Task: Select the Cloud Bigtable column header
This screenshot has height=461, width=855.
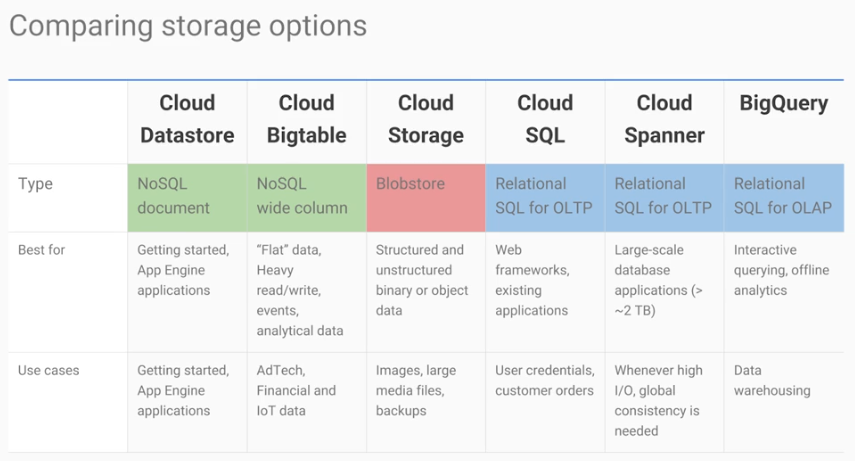Action: (x=306, y=119)
